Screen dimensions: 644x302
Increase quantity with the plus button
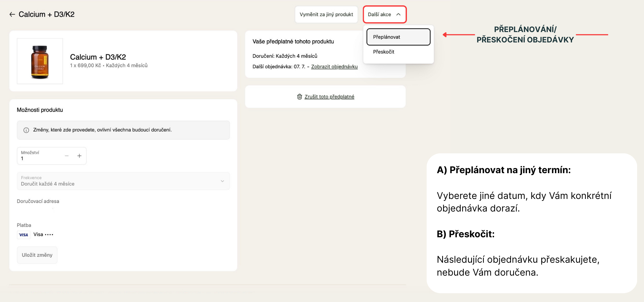point(79,156)
